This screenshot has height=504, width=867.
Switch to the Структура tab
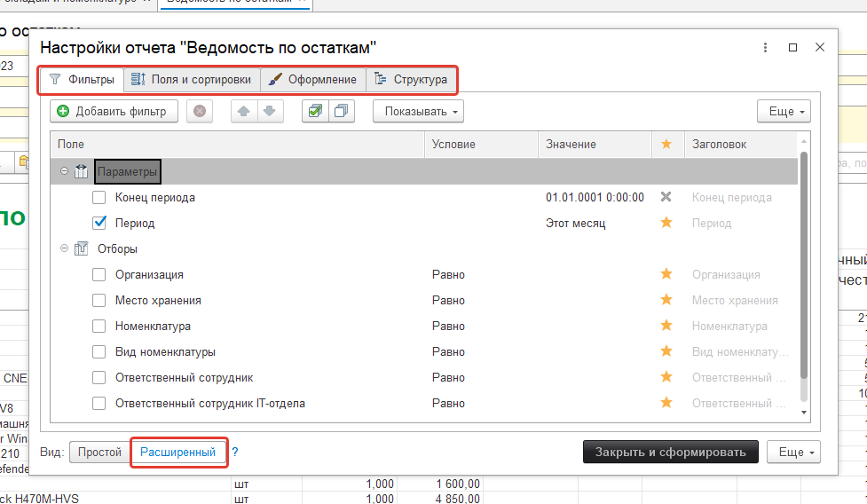point(411,80)
